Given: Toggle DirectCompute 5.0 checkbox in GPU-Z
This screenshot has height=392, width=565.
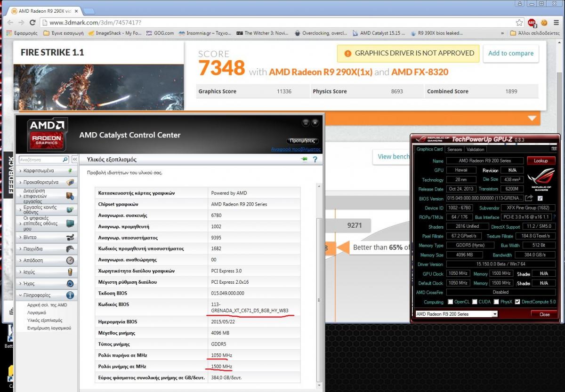Looking at the screenshot, I should click(518, 302).
